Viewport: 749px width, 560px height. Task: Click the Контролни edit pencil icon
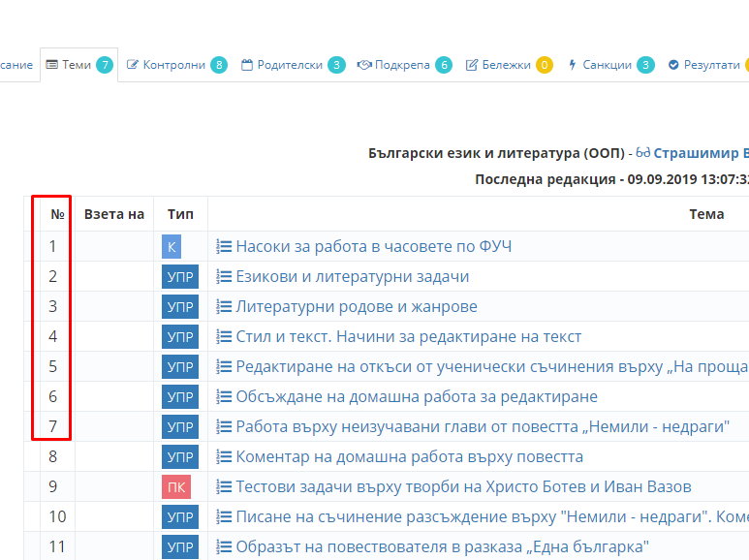tap(133, 65)
